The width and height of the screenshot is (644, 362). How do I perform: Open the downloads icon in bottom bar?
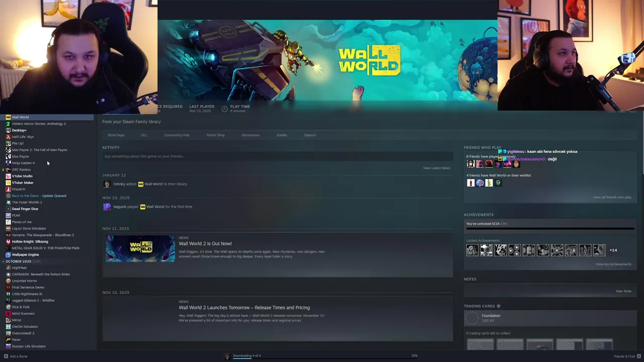pos(227,356)
